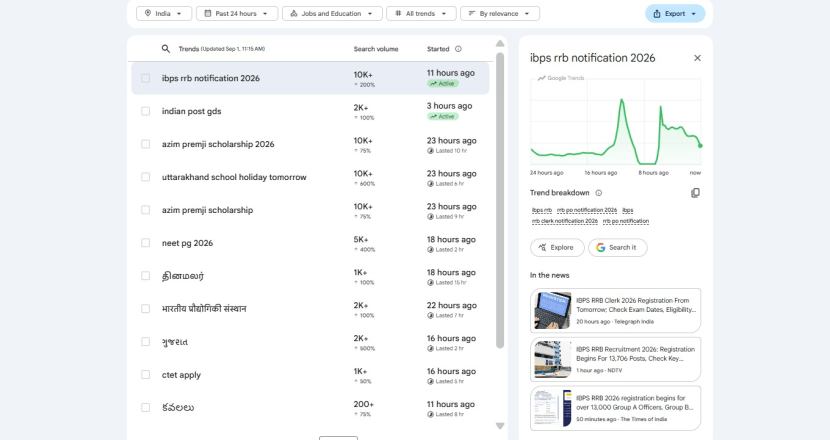The image size is (830, 440).
Task: Copy trend breakdown terms with copy icon
Action: tap(696, 193)
